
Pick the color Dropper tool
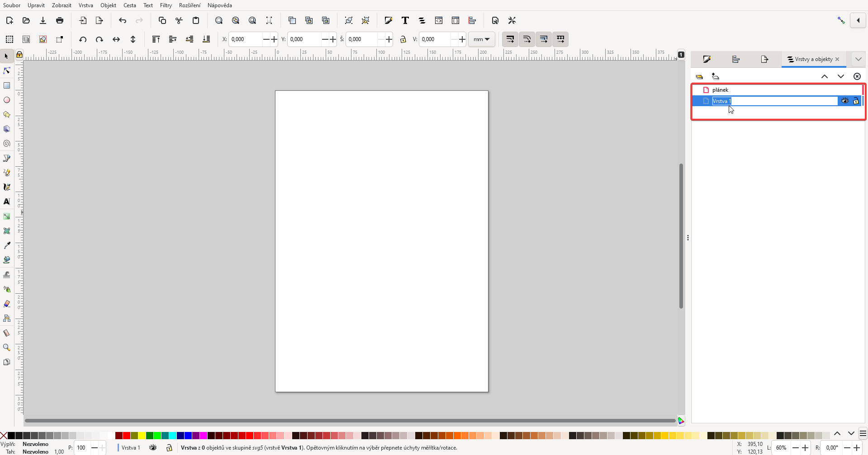(7, 245)
